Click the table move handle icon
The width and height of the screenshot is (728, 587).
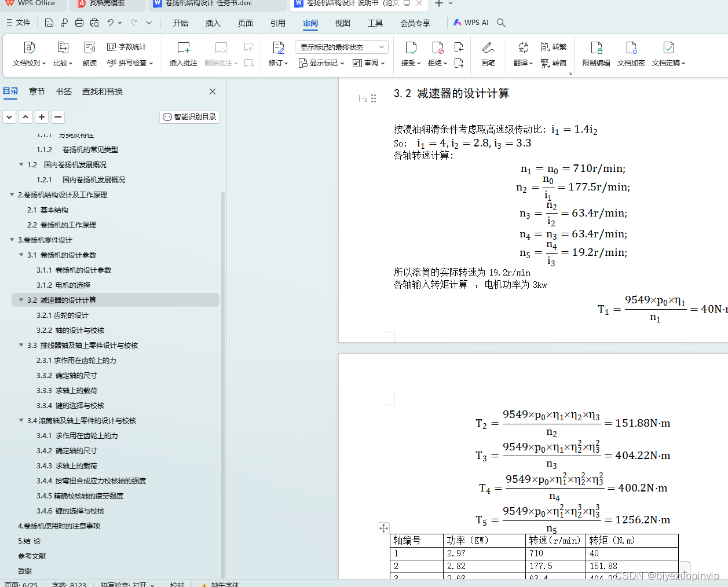click(x=383, y=528)
